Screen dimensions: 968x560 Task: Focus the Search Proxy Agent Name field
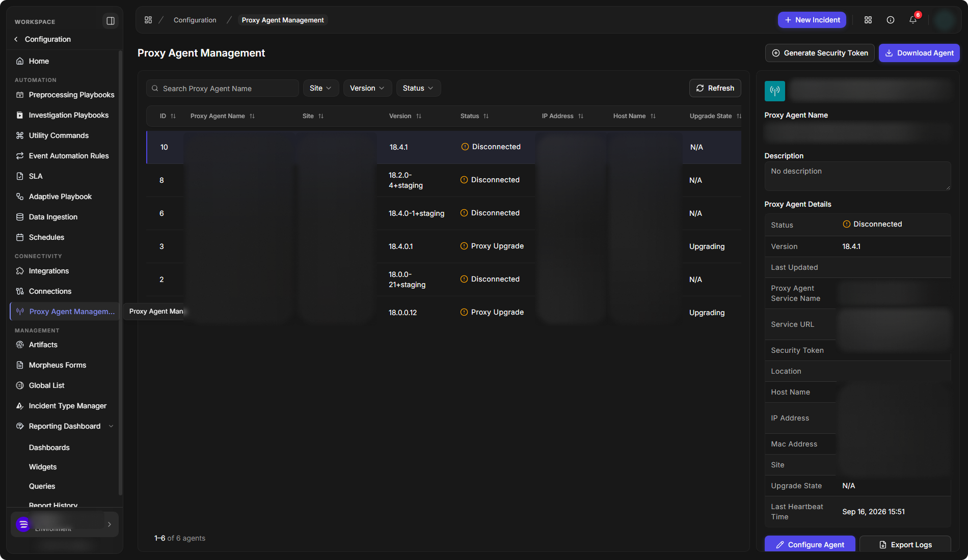click(x=223, y=88)
